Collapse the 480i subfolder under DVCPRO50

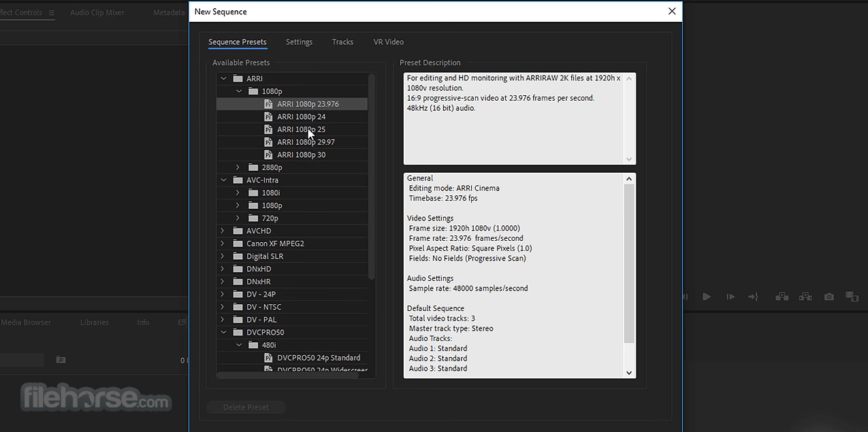pyautogui.click(x=238, y=345)
